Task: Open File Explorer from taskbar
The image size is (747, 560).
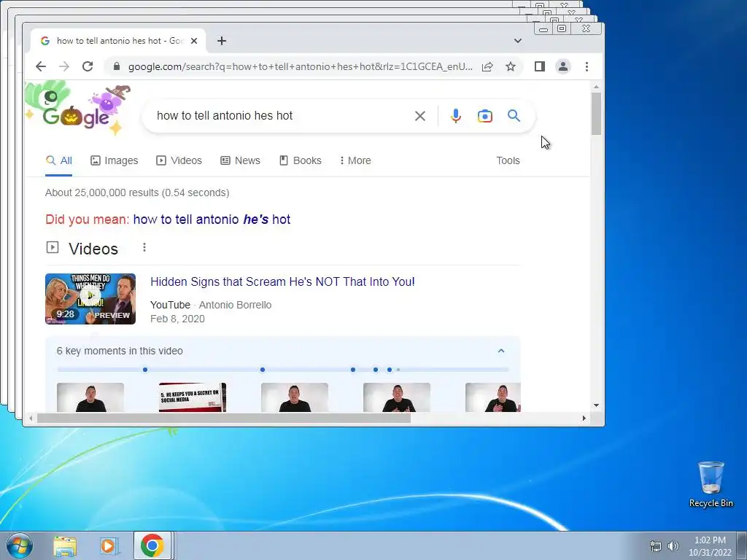Action: 65,545
